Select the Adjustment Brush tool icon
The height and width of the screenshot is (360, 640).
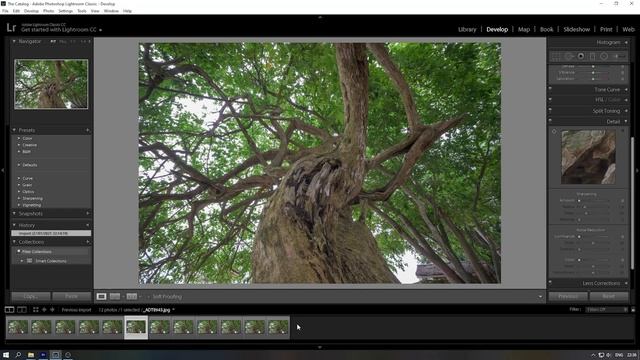pos(618,56)
